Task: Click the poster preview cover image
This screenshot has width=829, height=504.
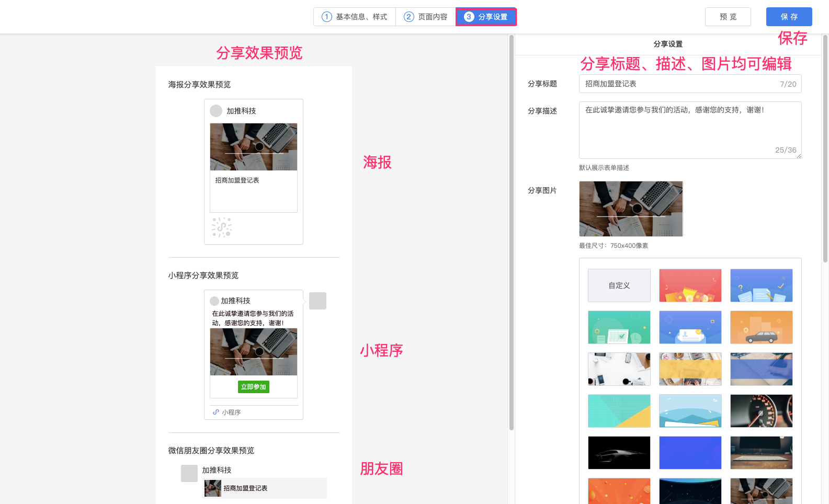Action: pyautogui.click(x=254, y=147)
